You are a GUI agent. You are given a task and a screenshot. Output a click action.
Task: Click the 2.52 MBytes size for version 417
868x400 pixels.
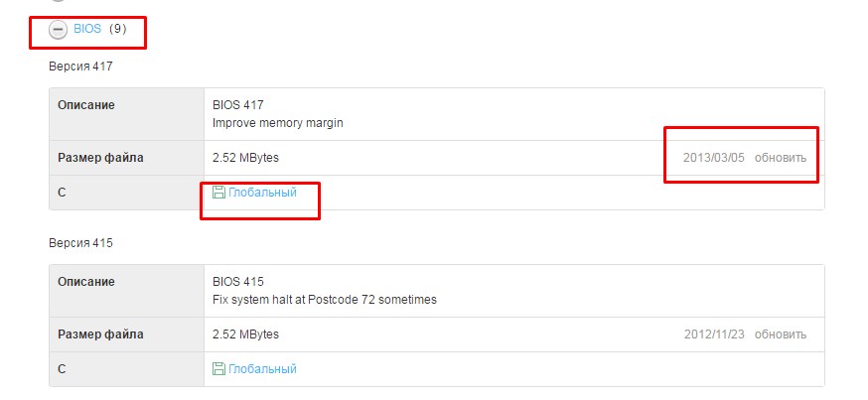[245, 158]
